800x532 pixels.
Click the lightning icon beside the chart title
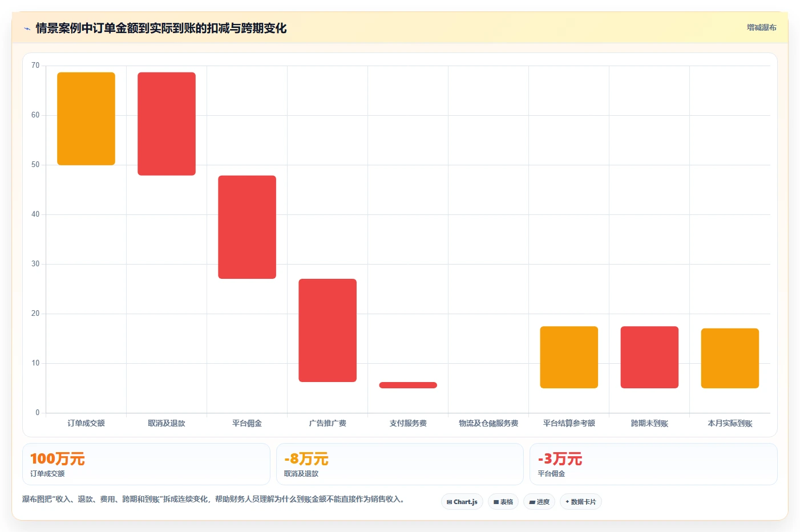(x=27, y=29)
